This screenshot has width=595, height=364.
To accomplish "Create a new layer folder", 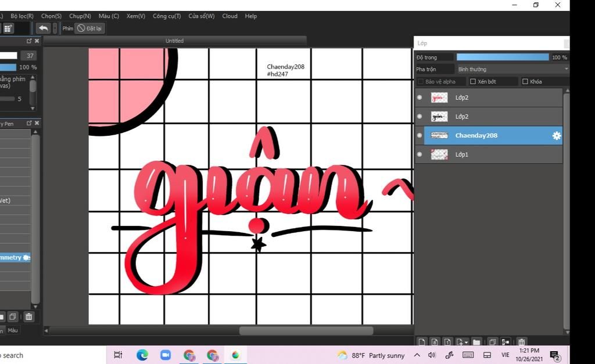I will pos(476,341).
